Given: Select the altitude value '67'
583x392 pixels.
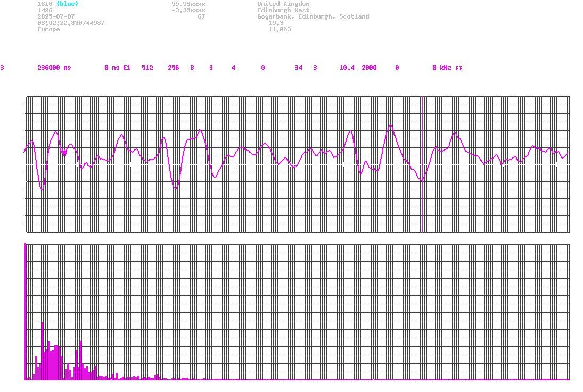Looking at the screenshot, I should (201, 16).
